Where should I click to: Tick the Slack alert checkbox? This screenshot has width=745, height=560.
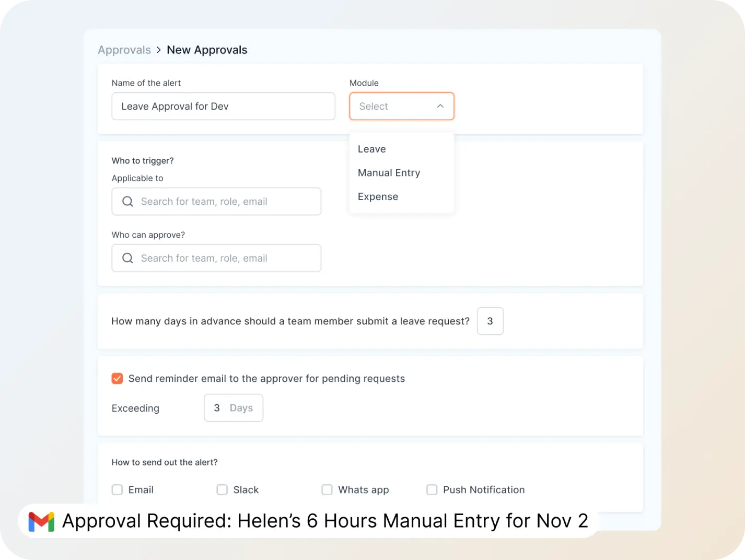(x=222, y=490)
